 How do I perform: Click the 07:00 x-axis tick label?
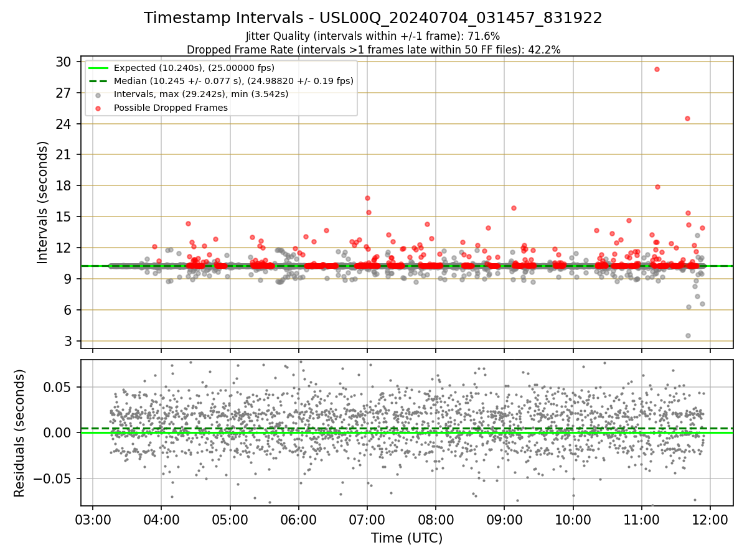367,519
